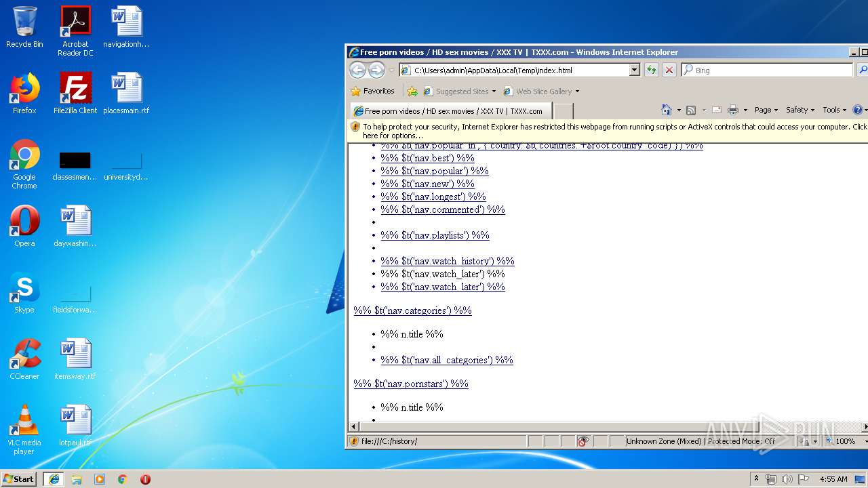The height and width of the screenshot is (488, 868).
Task: Follow the nav.longest template link
Action: pos(433,197)
